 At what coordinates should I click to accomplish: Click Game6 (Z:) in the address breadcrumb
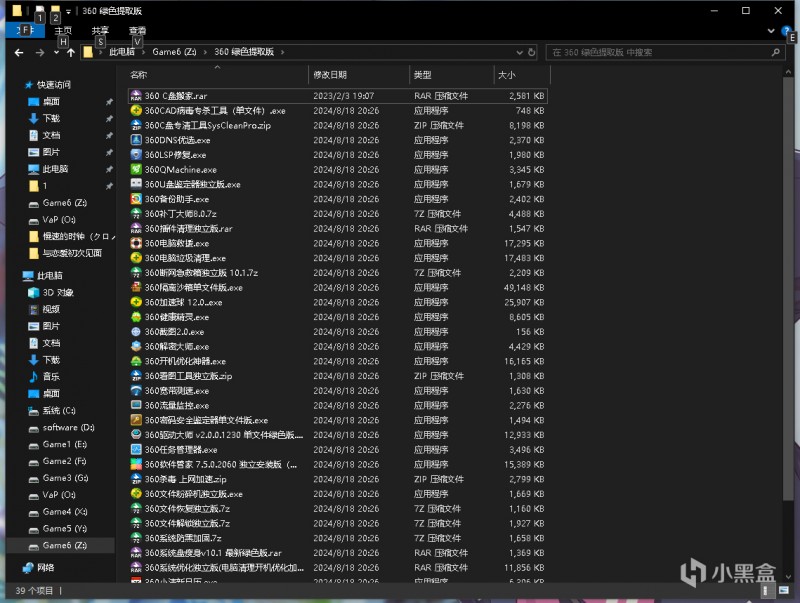coord(174,52)
